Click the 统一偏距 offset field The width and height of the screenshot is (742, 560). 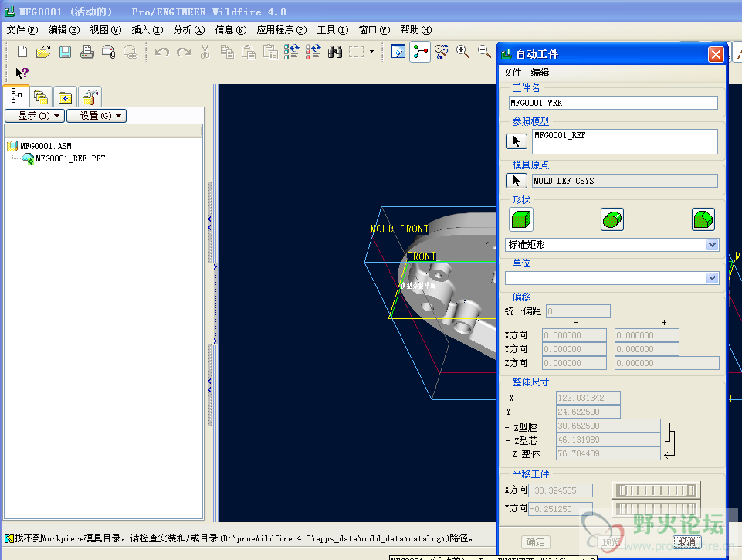(578, 311)
